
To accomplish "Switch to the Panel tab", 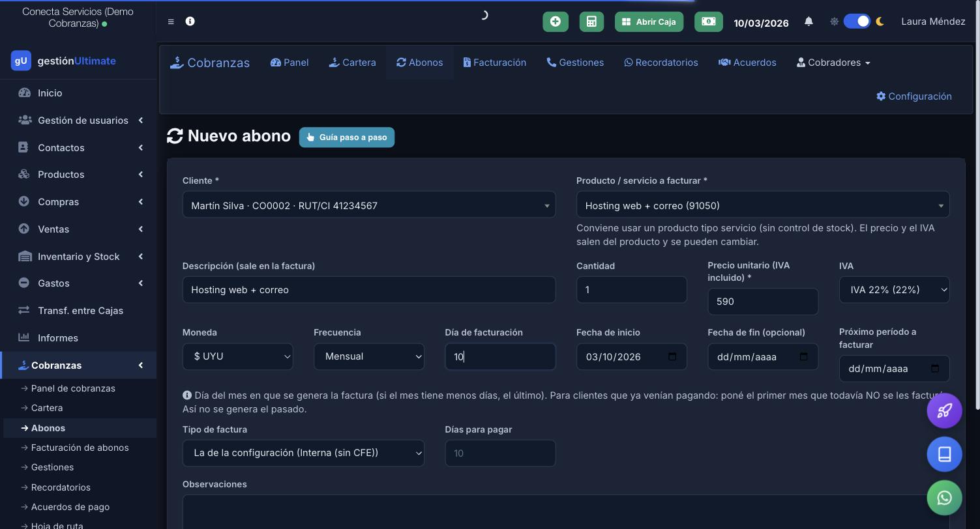I will (290, 63).
